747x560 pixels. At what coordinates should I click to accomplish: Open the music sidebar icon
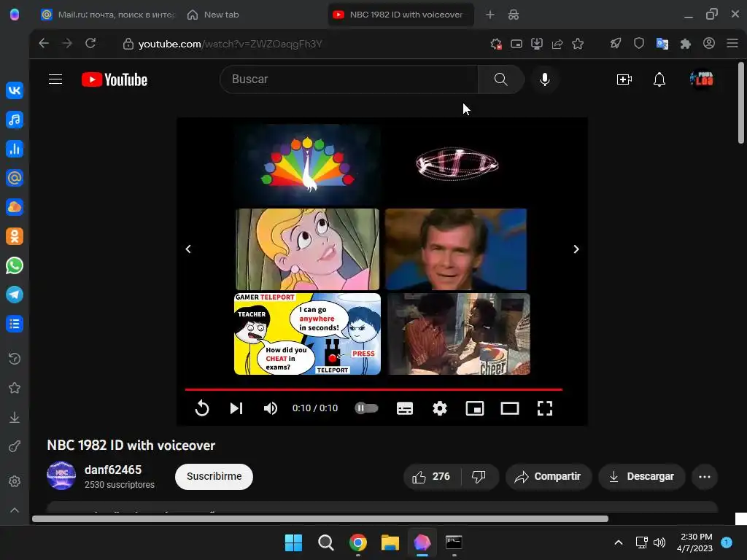pos(15,120)
